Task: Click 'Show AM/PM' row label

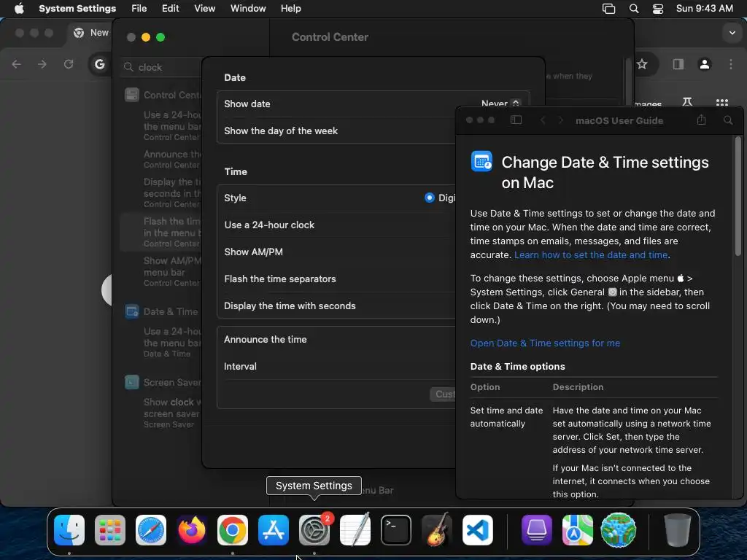Action: tap(253, 252)
